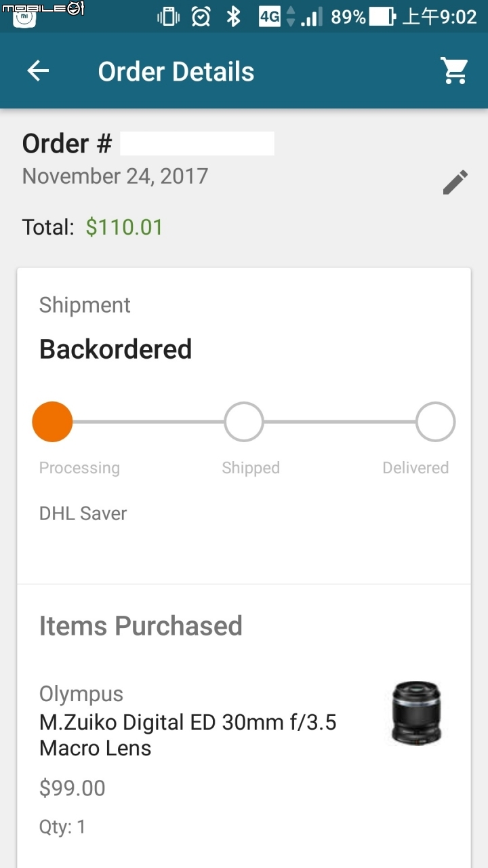Tap the Delivered step circle
This screenshot has width=488, height=868.
tap(435, 422)
